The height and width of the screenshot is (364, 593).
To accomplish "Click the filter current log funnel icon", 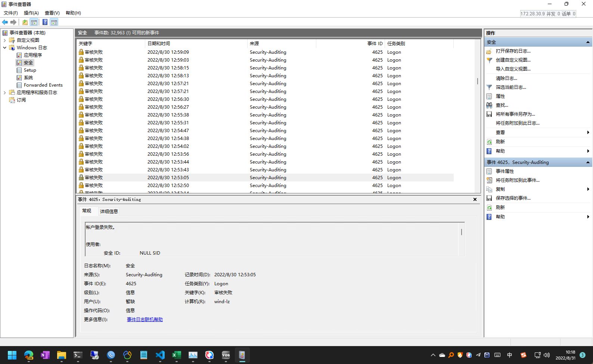I will (x=489, y=87).
